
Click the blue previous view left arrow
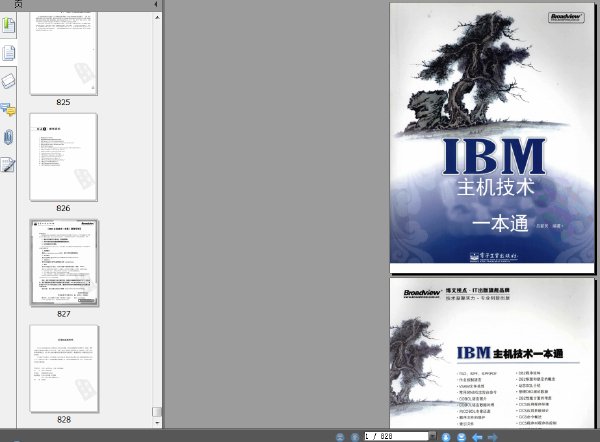click(x=477, y=437)
